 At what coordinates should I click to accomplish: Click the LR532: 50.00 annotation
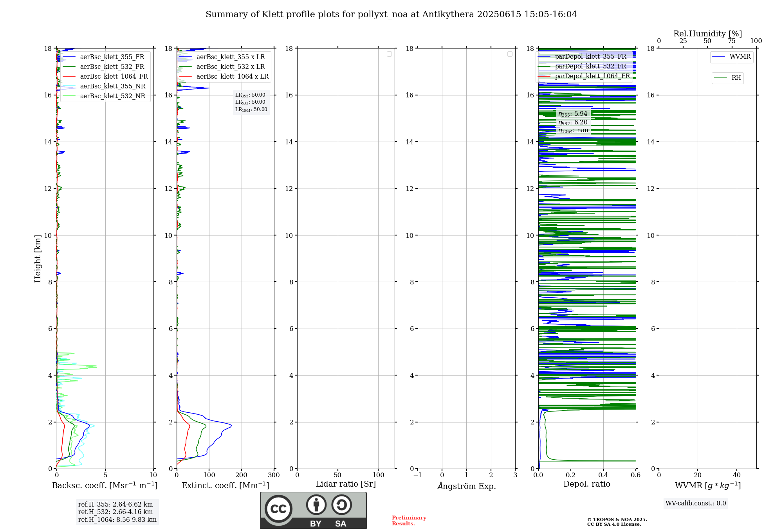pos(250,102)
